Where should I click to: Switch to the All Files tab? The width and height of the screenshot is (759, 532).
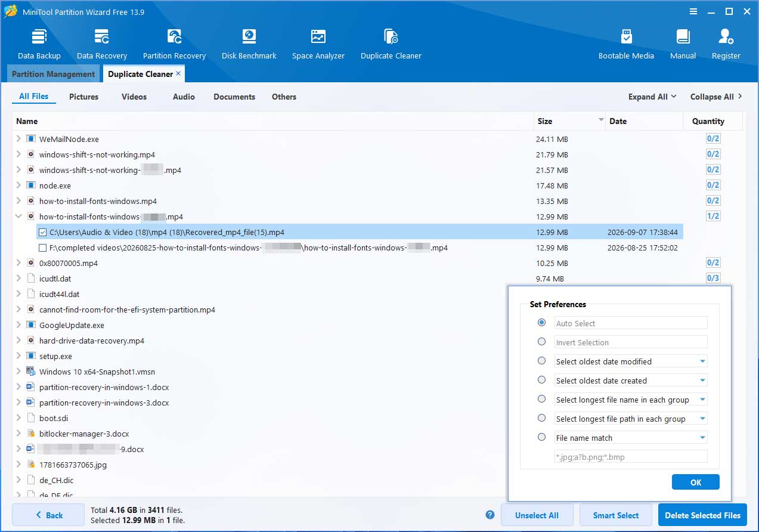click(x=34, y=96)
